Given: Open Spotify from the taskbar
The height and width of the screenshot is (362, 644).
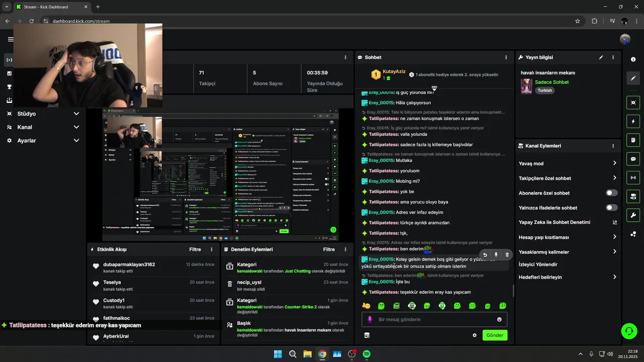Looking at the screenshot, I should coord(367,354).
